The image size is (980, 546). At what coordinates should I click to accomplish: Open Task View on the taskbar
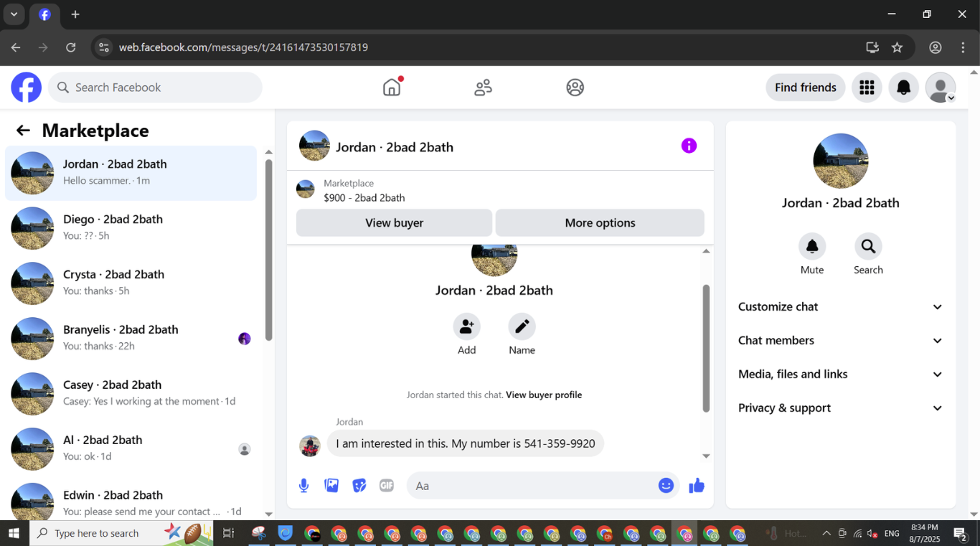point(228,533)
